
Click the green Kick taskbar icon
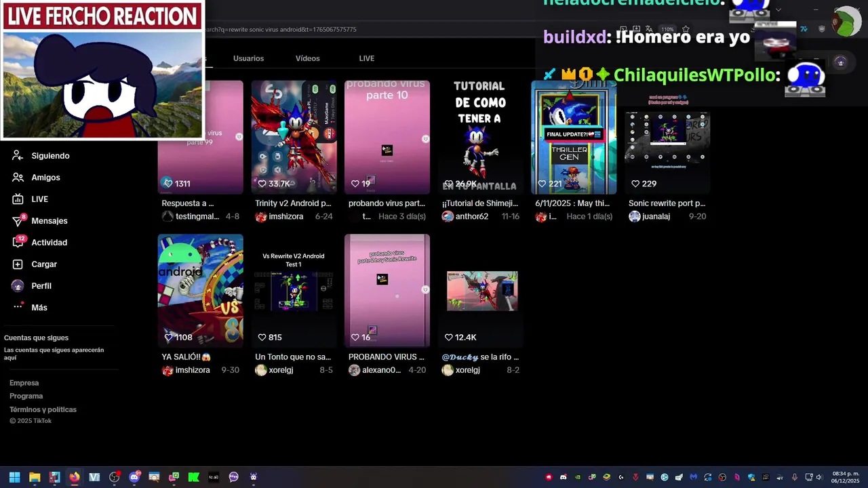pyautogui.click(x=194, y=477)
